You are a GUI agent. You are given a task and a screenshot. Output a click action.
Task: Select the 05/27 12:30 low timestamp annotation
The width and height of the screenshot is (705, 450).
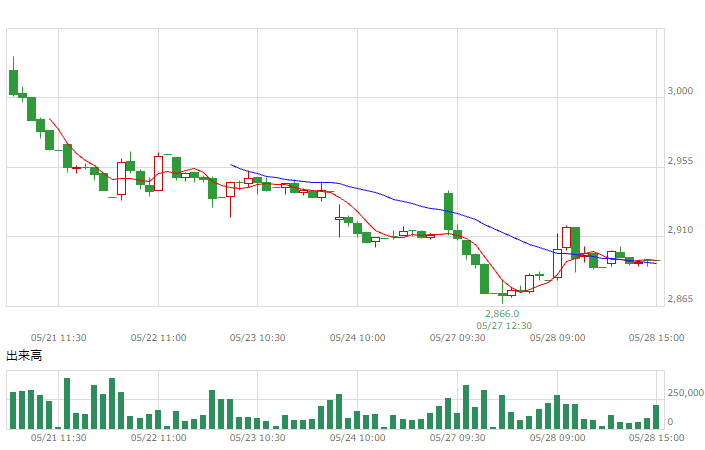(x=504, y=326)
